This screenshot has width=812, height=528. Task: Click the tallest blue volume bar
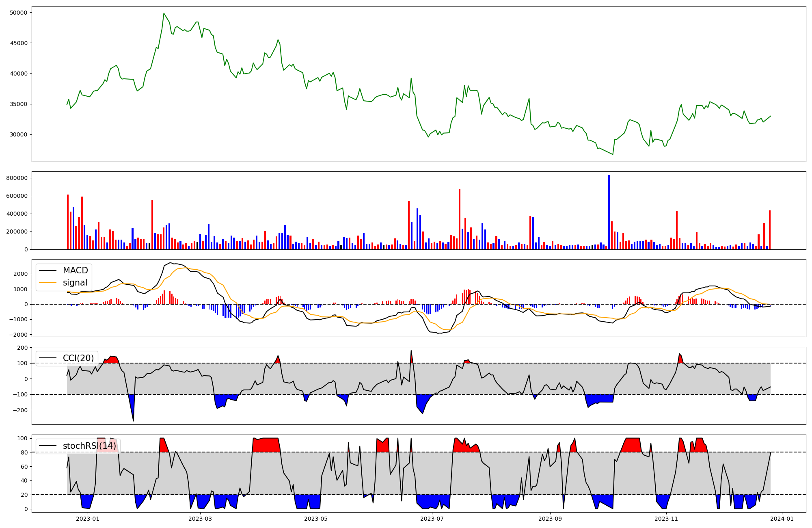coord(609,211)
